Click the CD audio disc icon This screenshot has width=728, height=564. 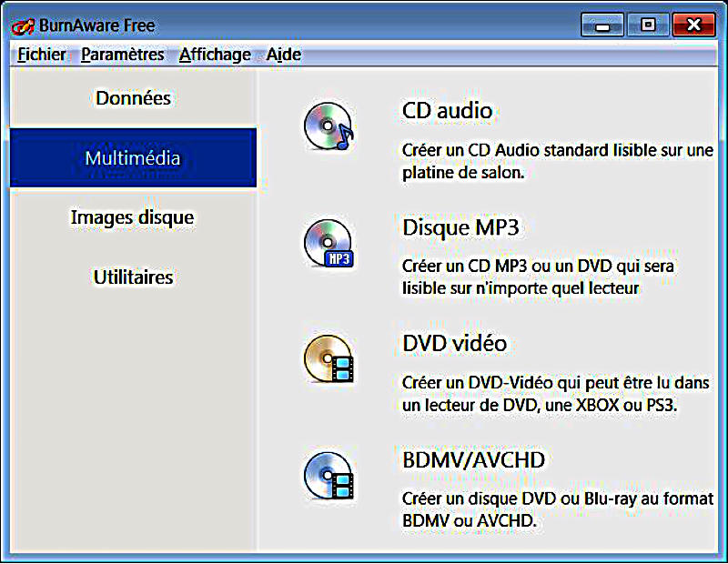pos(329,126)
